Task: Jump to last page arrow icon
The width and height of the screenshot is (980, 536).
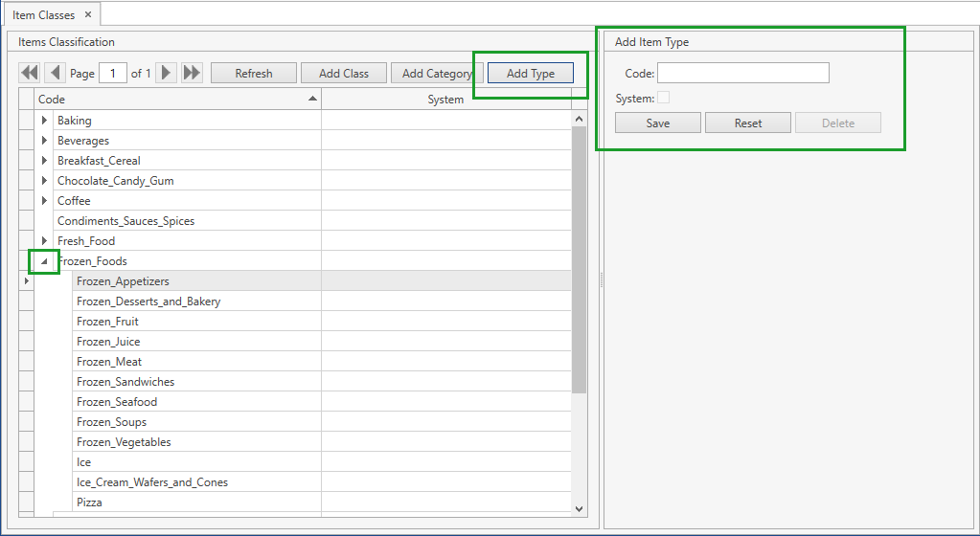Action: pyautogui.click(x=192, y=73)
